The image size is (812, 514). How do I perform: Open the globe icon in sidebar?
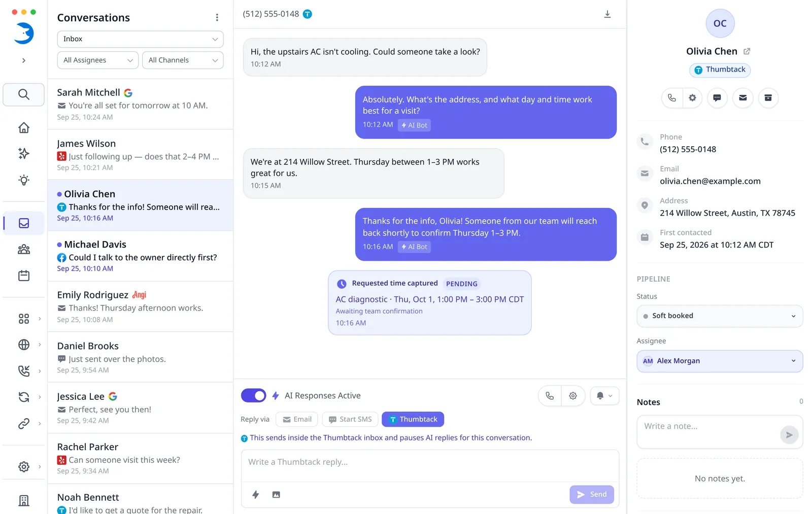24,345
